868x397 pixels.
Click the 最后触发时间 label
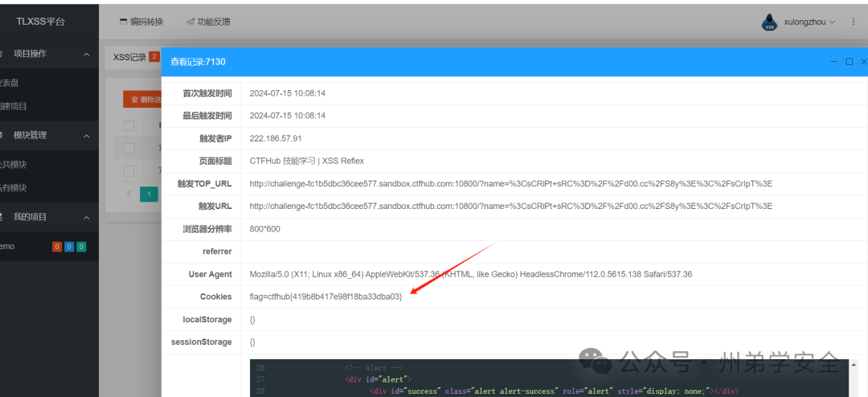[207, 117]
